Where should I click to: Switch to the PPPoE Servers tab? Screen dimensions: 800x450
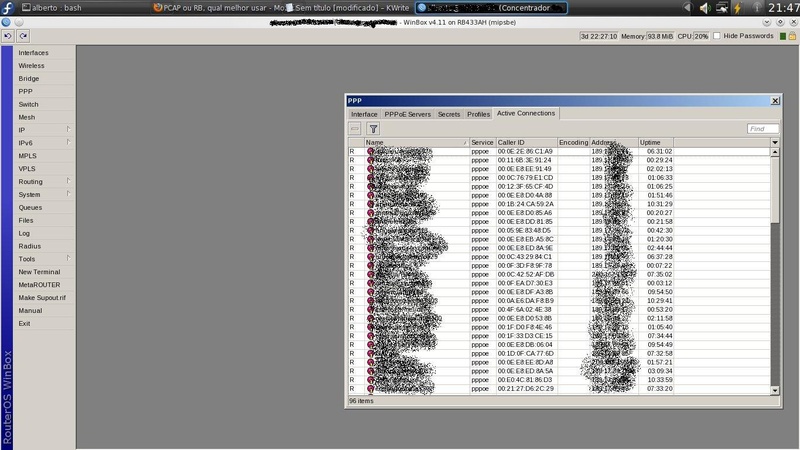[408, 114]
